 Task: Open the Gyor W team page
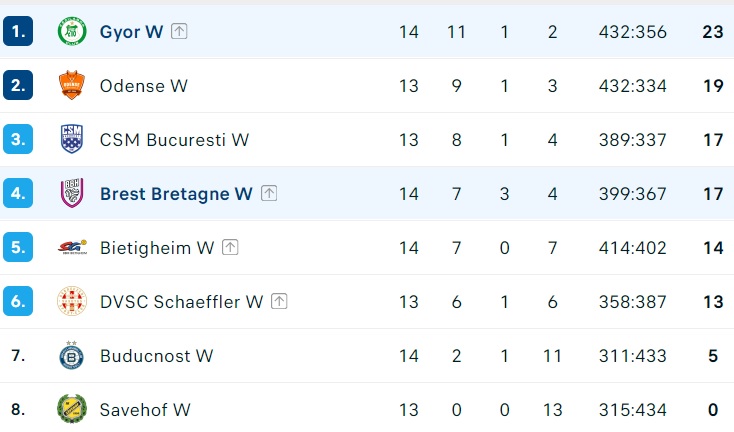(x=131, y=32)
